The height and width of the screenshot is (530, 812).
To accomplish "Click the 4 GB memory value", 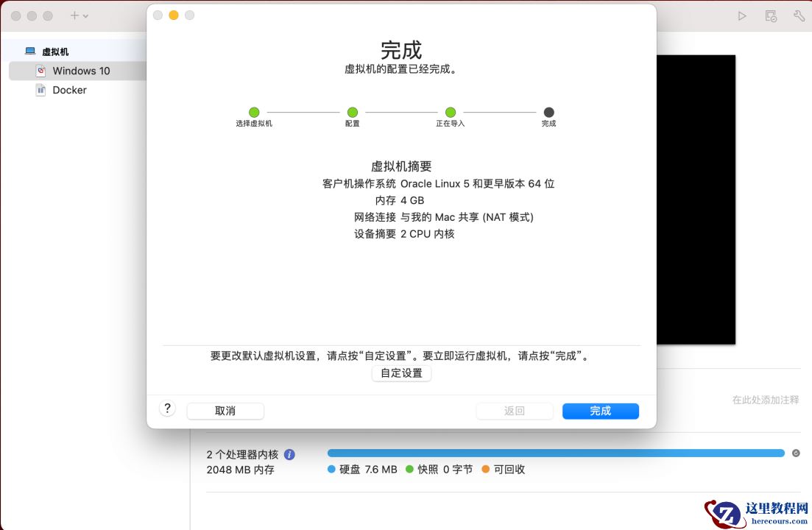I will [412, 200].
